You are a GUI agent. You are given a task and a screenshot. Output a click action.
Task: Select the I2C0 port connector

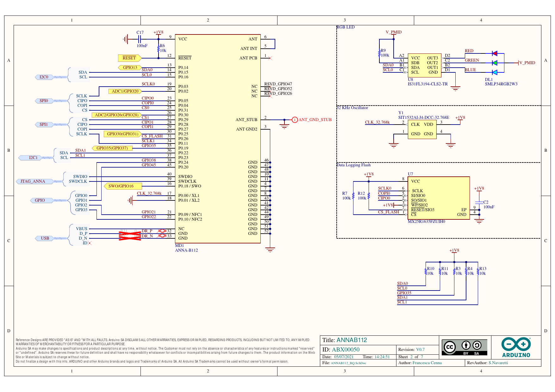44,77
